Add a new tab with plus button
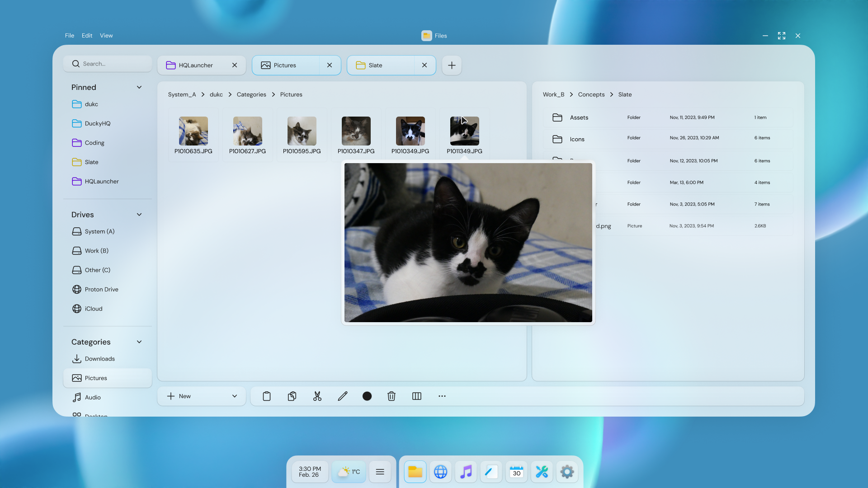Image resolution: width=868 pixels, height=488 pixels. 452,65
